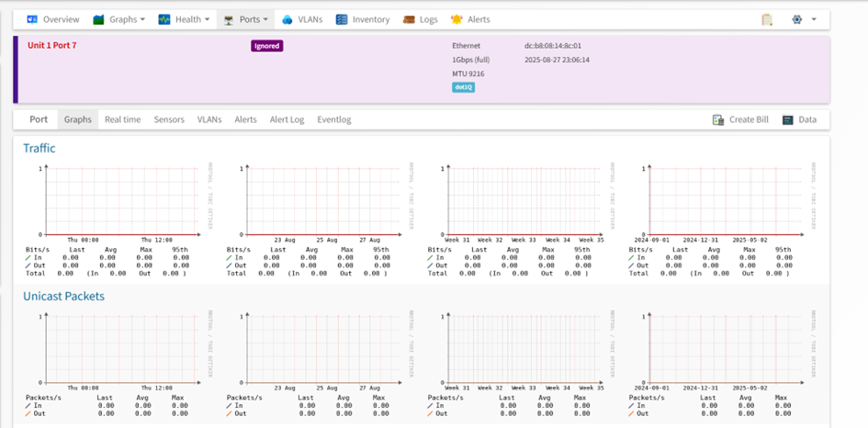Open the Ports dropdown menu
The height and width of the screenshot is (428, 868).
[247, 19]
